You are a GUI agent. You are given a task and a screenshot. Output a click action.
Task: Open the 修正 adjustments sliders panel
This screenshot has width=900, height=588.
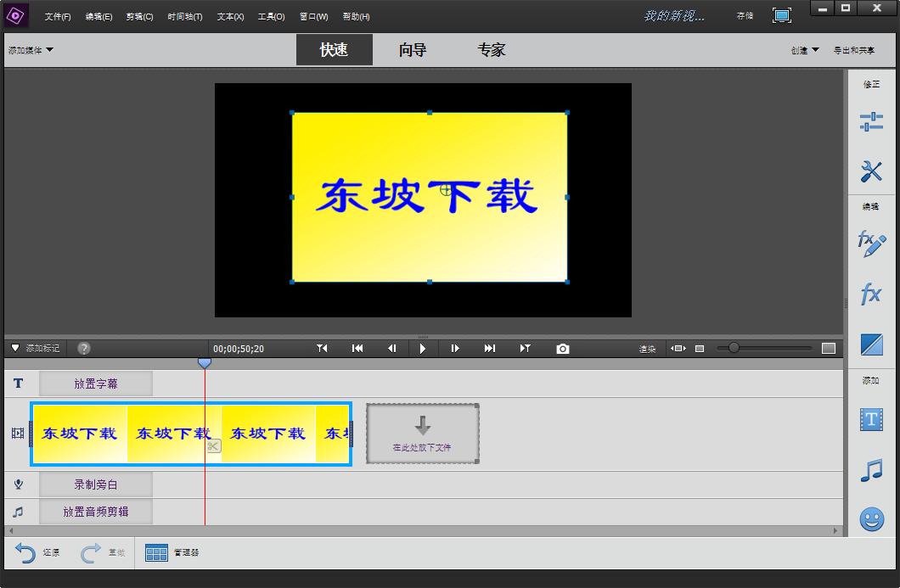[x=871, y=121]
